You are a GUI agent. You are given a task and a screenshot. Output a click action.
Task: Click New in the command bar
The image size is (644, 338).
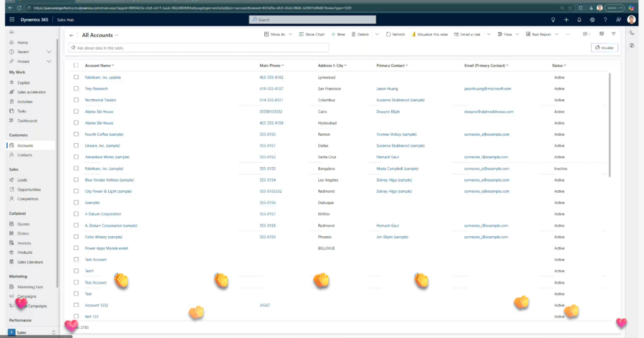click(x=338, y=35)
